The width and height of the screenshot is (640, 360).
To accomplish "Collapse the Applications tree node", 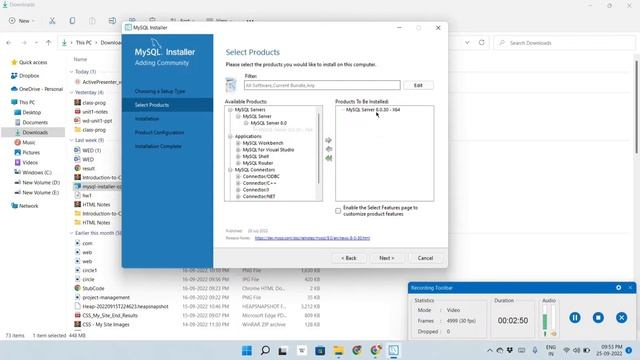I will click(x=230, y=136).
